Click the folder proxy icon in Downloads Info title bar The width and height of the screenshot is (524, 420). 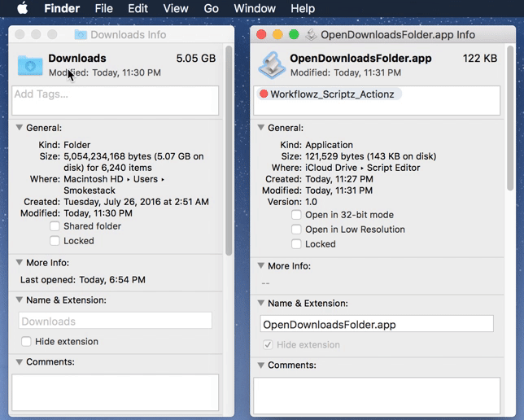point(81,34)
